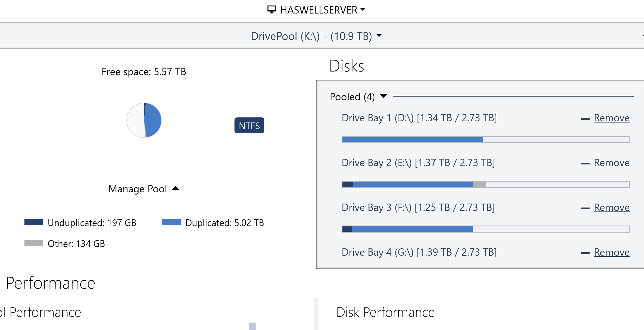Click the Drive Bay 1 usage bar
This screenshot has width=644, height=330.
(486, 140)
